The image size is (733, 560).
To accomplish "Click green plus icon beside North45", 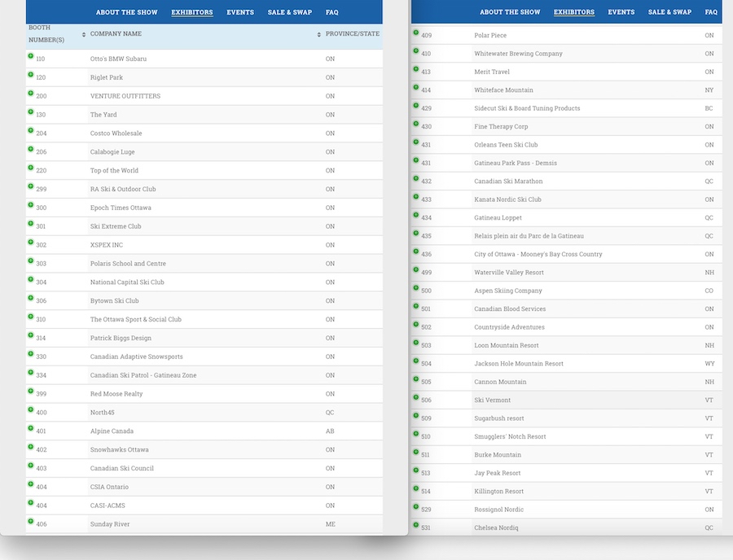I will pos(31,409).
